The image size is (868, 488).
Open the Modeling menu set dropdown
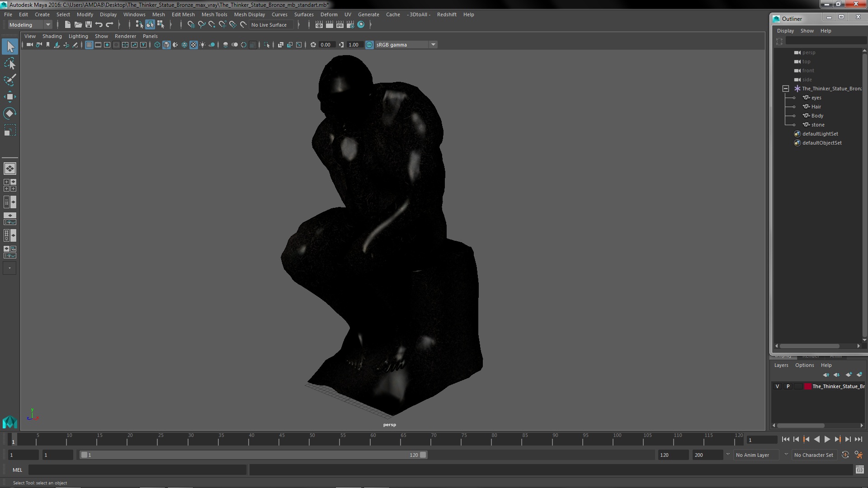(x=30, y=25)
